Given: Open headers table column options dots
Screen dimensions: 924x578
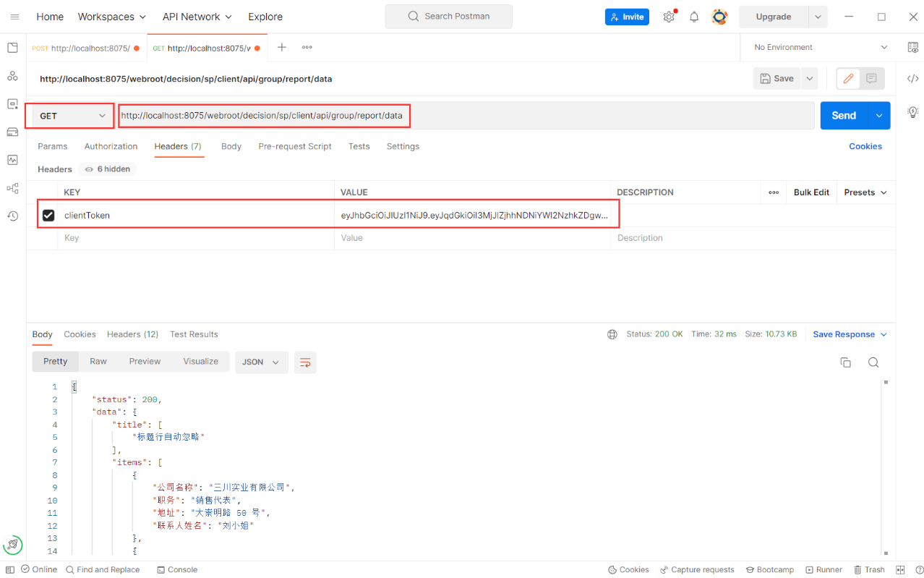Looking at the screenshot, I should click(774, 192).
